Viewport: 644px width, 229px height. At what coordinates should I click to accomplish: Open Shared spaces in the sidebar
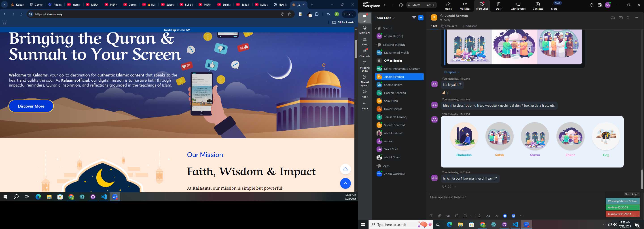click(365, 81)
